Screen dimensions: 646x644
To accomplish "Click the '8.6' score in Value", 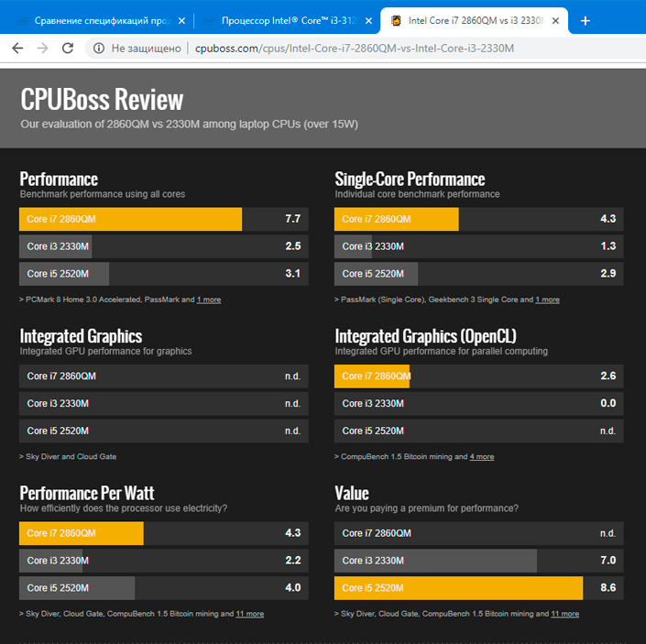I will (x=608, y=587).
